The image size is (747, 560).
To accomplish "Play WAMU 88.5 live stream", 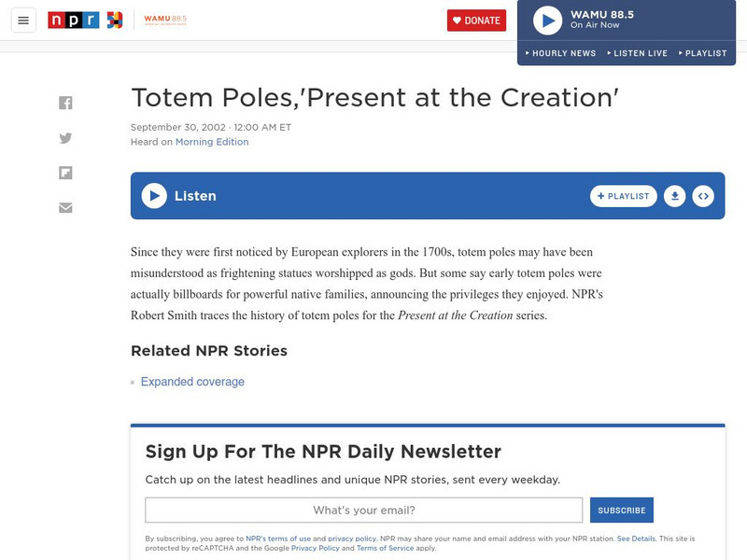I will (x=547, y=20).
